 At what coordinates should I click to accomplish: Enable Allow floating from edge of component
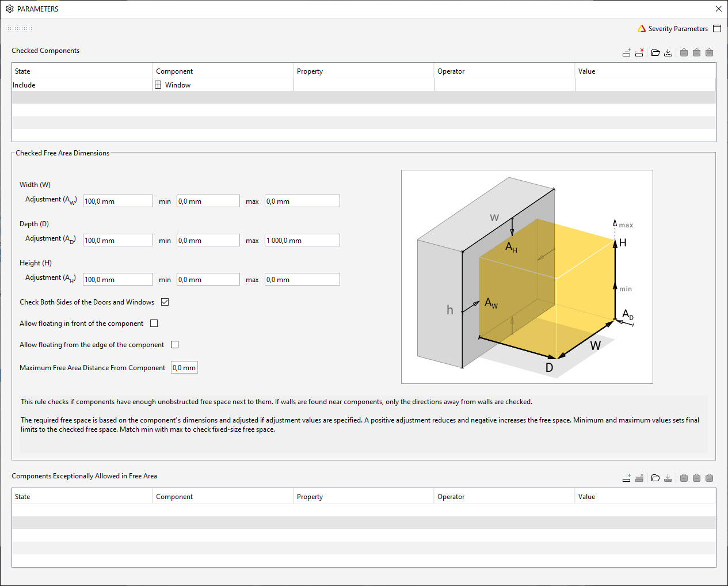[175, 344]
